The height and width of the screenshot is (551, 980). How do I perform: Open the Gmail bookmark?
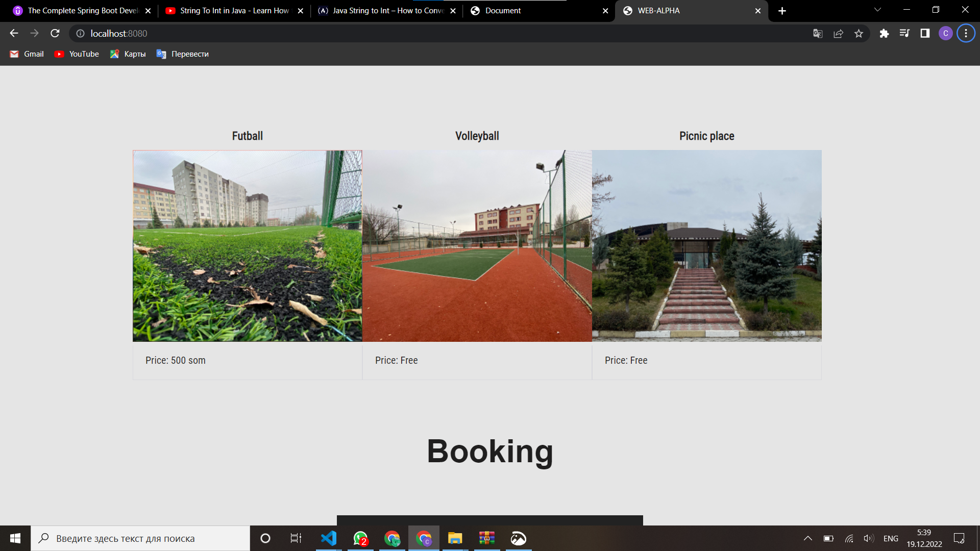pyautogui.click(x=27, y=54)
